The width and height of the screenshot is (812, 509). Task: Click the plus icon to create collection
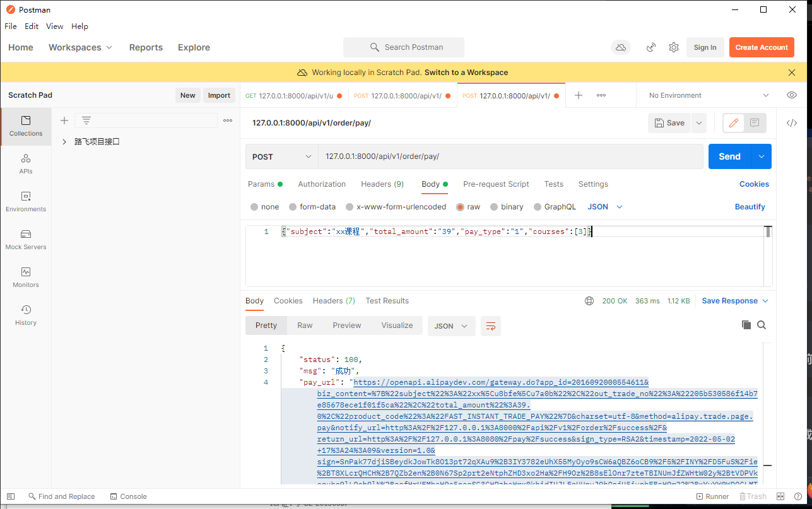(64, 120)
